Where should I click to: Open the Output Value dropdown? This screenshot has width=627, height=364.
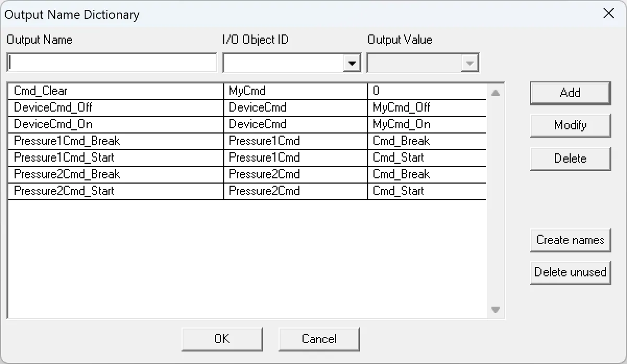[469, 63]
